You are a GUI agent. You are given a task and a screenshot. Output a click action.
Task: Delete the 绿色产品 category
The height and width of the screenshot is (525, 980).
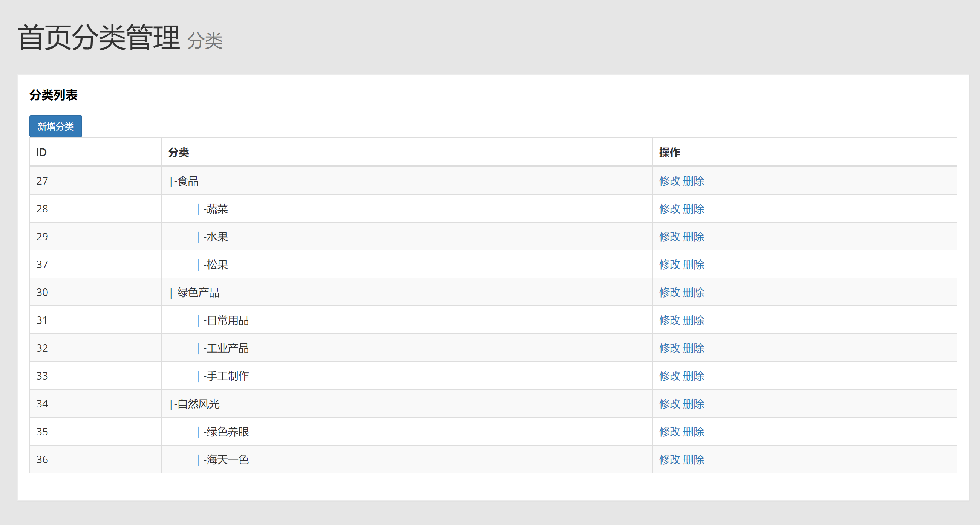(x=693, y=292)
